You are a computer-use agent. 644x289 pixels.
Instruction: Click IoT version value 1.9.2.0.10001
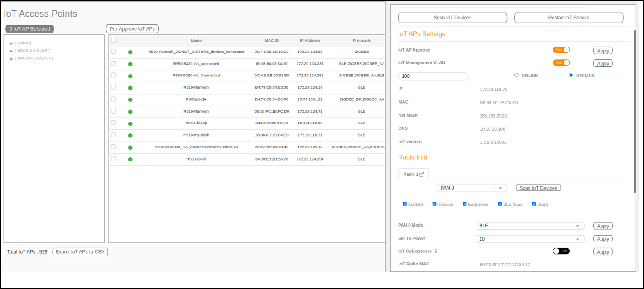[x=493, y=142]
